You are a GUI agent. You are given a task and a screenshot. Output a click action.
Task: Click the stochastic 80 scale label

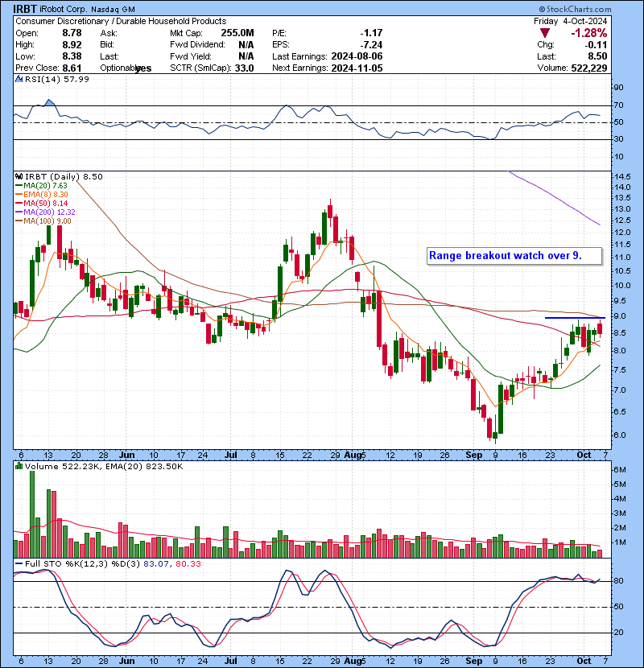point(618,581)
